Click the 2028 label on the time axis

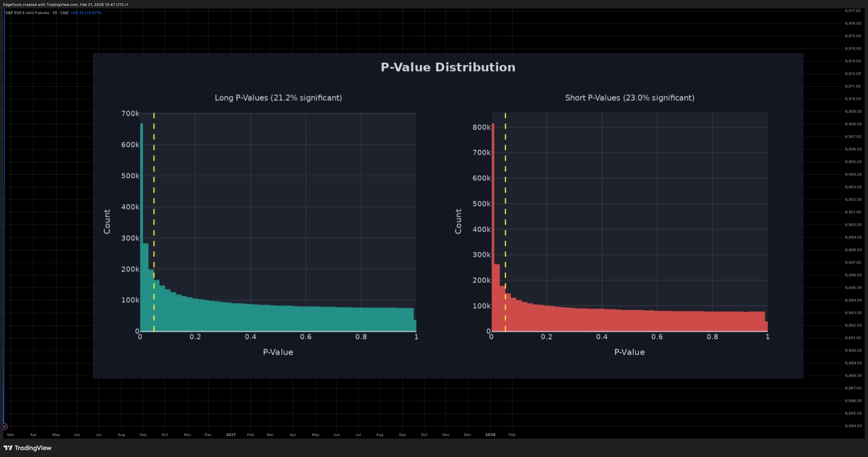(x=490, y=435)
